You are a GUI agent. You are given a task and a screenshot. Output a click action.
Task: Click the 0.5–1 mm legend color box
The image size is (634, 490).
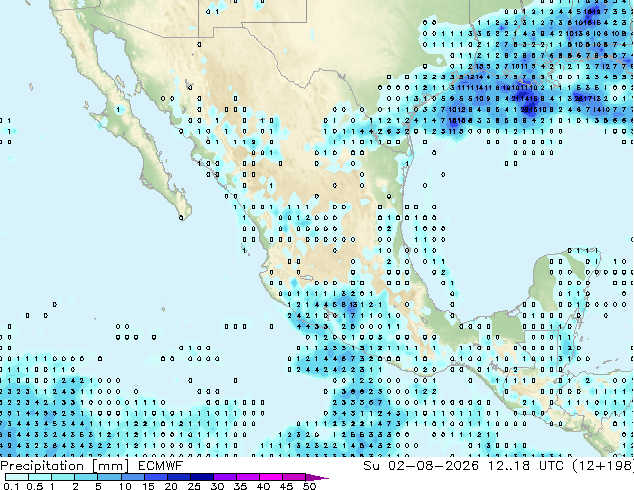pos(40,477)
